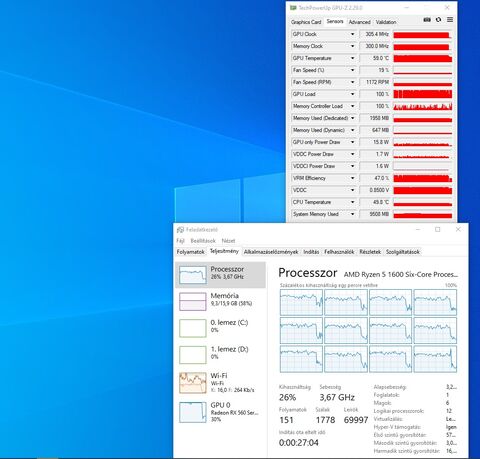This screenshot has height=459, width=480.
Task: Click the uptime value 0:00:27:04
Action: [299, 443]
